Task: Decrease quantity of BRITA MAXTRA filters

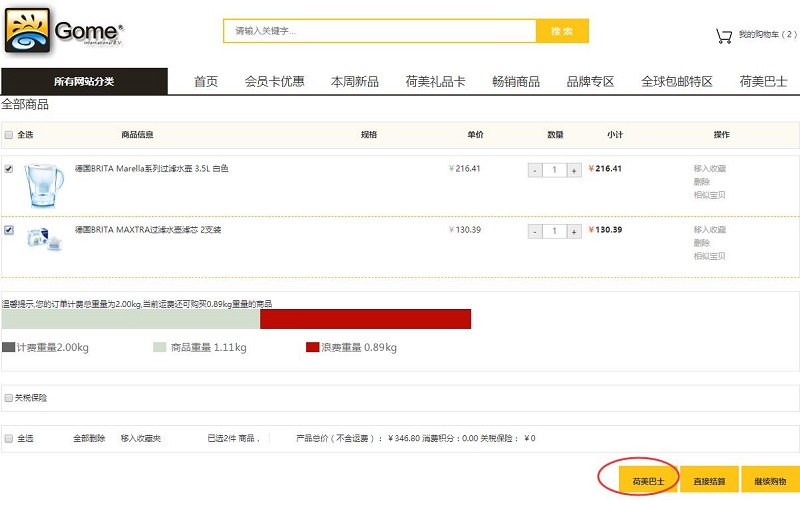Action: pos(535,232)
